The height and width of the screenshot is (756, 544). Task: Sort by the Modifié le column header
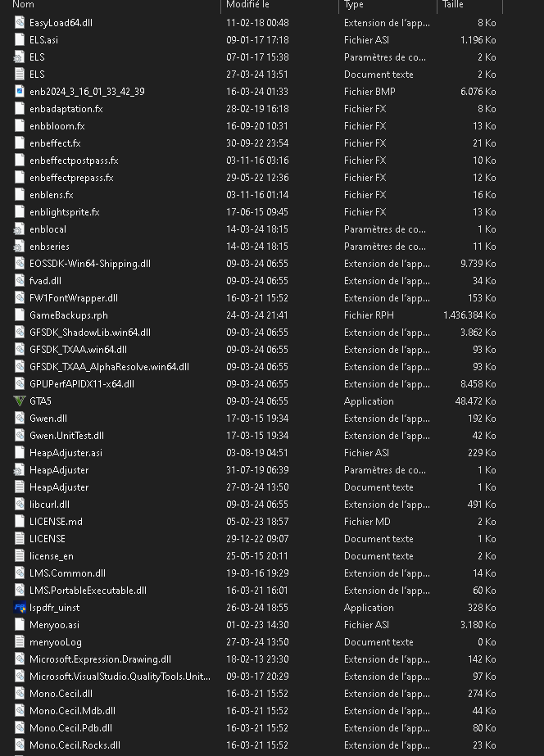click(x=247, y=5)
